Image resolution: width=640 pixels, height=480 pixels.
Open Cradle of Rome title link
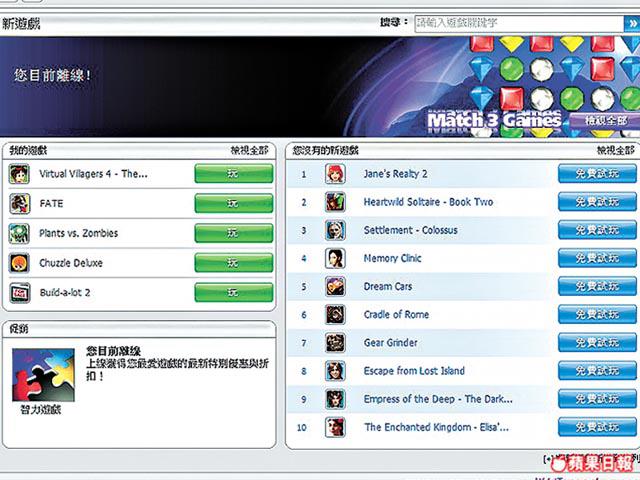pos(396,315)
